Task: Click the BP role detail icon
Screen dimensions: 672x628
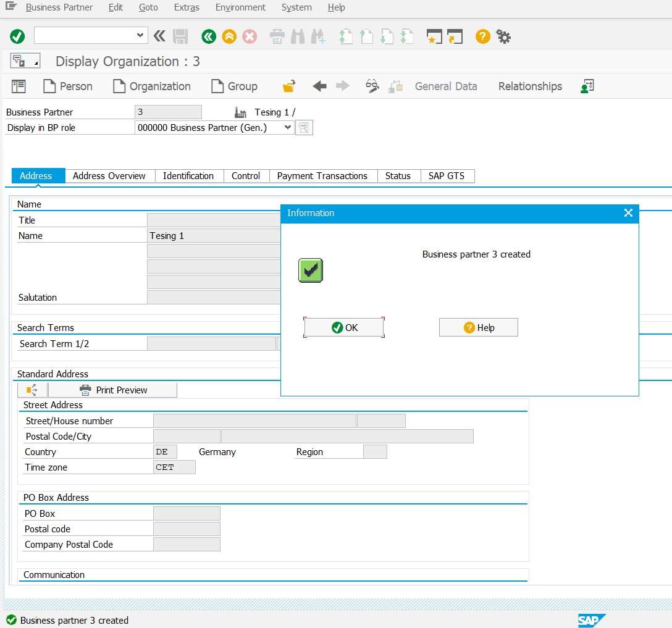Action: tap(304, 128)
